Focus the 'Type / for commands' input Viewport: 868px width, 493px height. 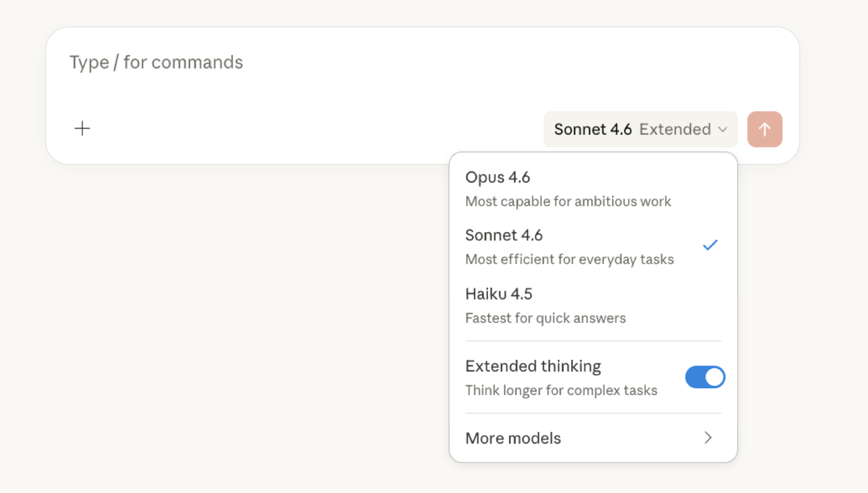tap(156, 62)
